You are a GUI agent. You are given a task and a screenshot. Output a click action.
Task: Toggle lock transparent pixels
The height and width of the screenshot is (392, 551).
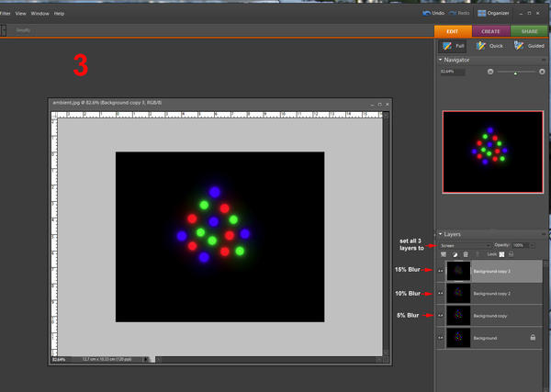pyautogui.click(x=501, y=254)
